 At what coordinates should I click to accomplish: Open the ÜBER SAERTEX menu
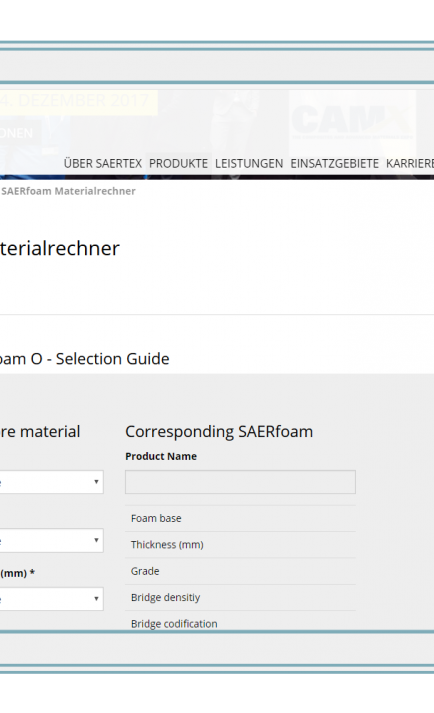pyautogui.click(x=102, y=163)
